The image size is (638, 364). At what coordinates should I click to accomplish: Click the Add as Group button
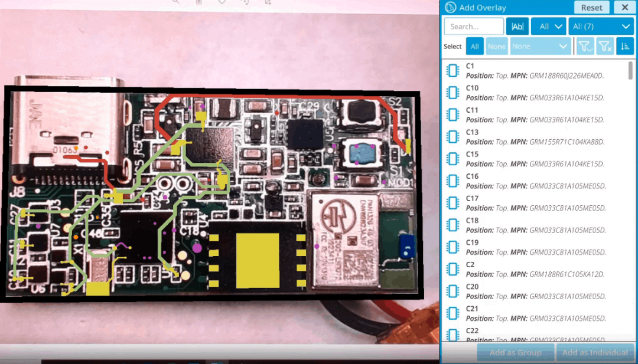click(x=515, y=353)
